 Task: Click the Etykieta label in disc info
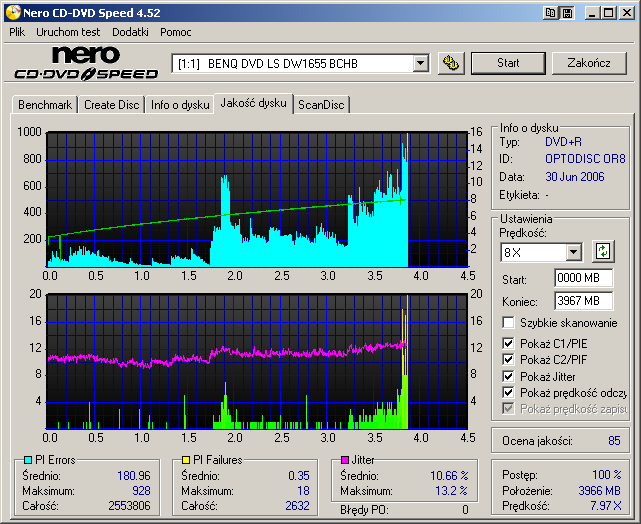click(x=519, y=195)
